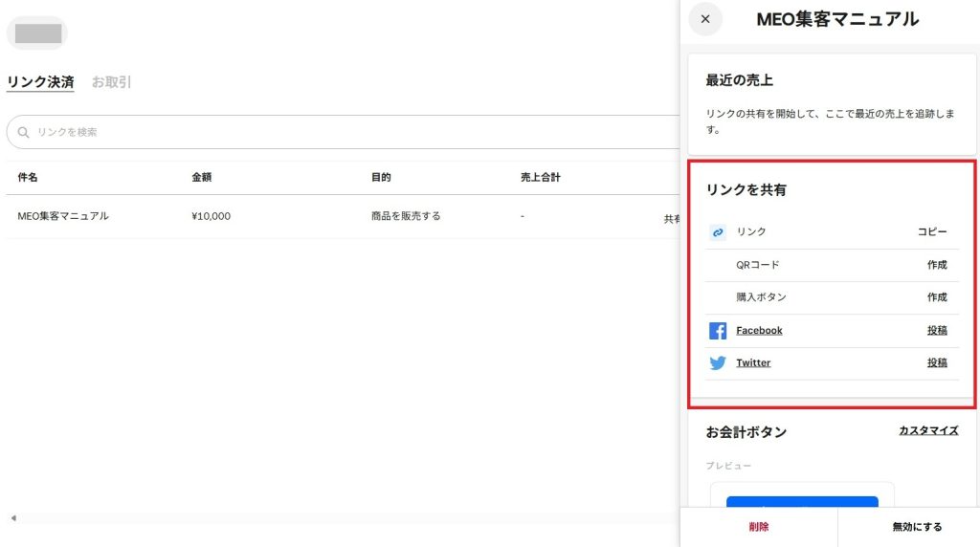Open カスタマイズ for checkout button

coord(928,430)
